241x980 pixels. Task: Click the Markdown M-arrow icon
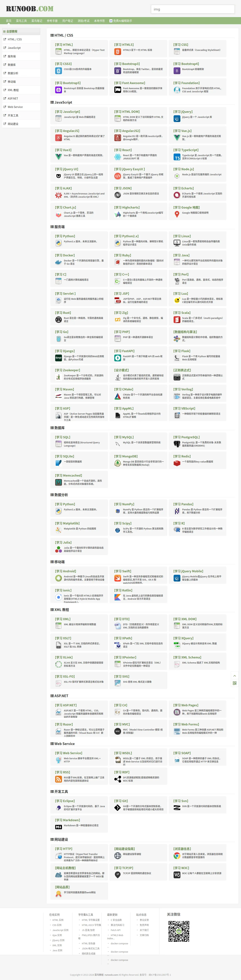[58, 827]
